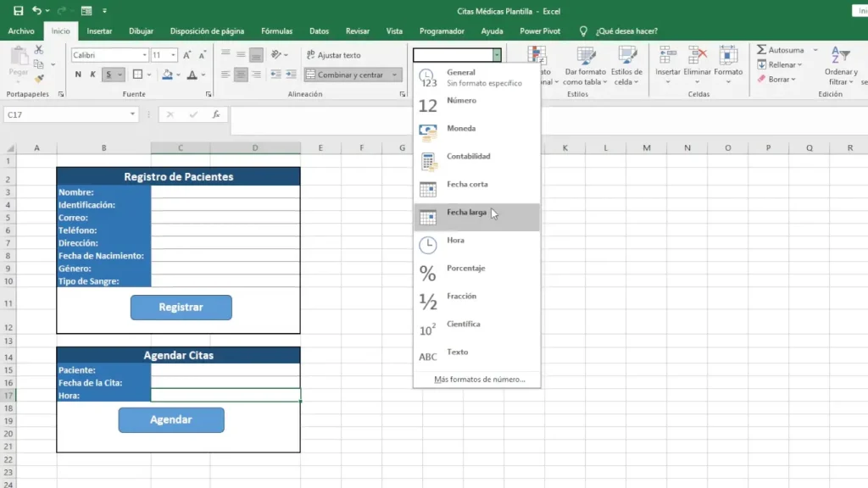Click the Autosuma sigma button

pos(781,50)
